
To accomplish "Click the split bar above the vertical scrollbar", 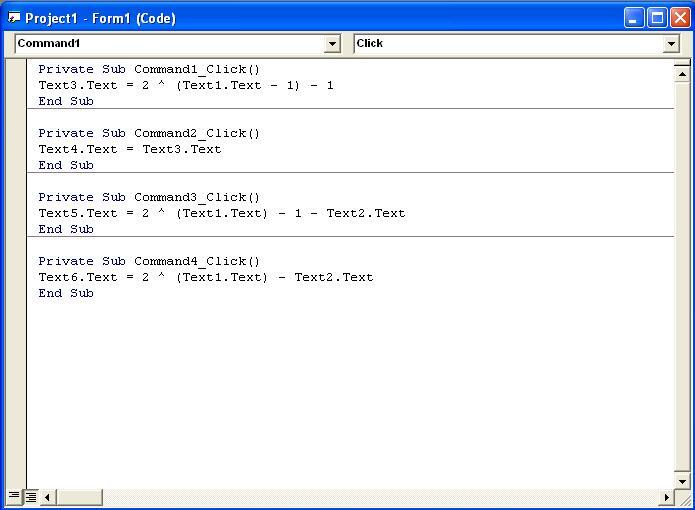I will pyautogui.click(x=682, y=62).
